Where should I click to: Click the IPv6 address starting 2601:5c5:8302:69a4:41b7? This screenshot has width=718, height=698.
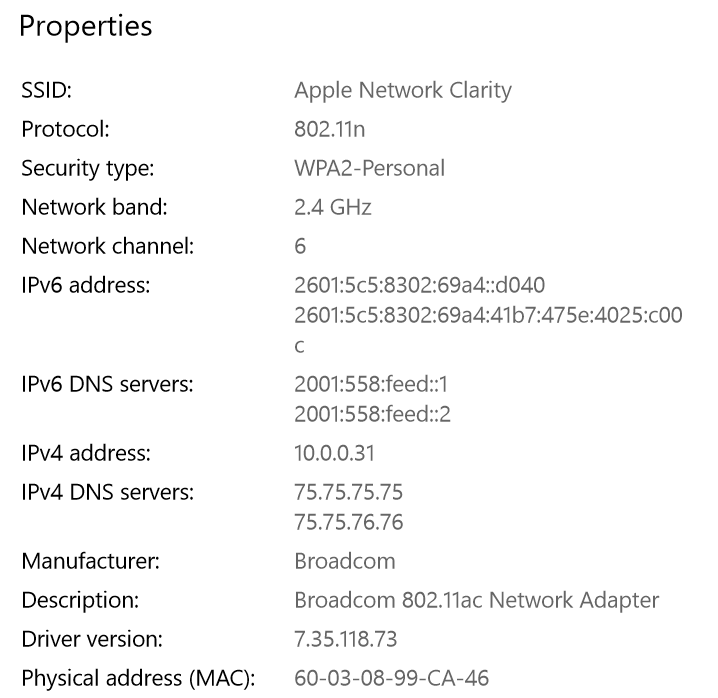click(488, 315)
